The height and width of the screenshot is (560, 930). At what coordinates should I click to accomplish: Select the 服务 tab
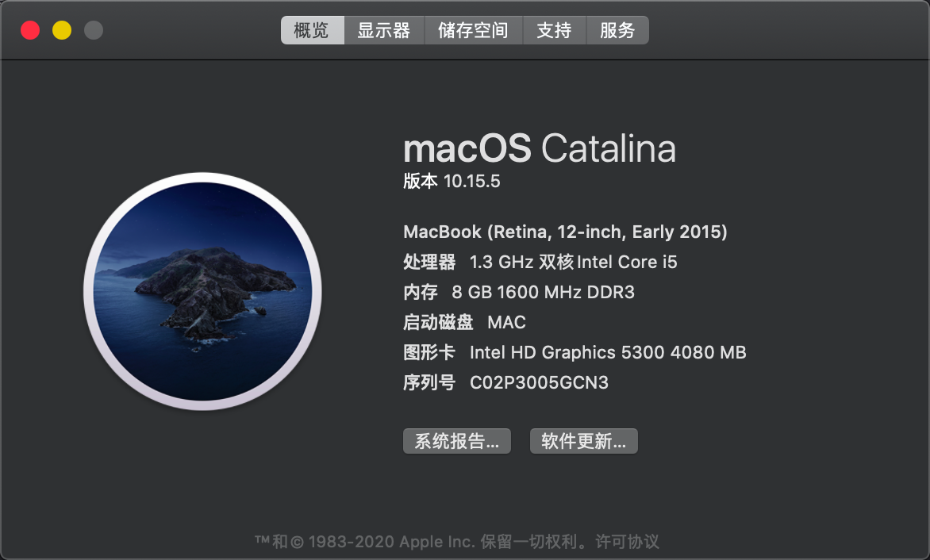617,30
